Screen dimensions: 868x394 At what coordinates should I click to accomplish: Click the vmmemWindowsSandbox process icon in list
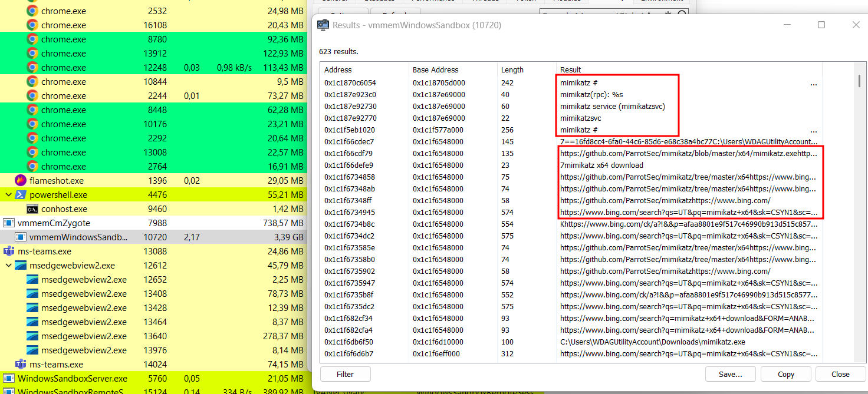(x=21, y=237)
